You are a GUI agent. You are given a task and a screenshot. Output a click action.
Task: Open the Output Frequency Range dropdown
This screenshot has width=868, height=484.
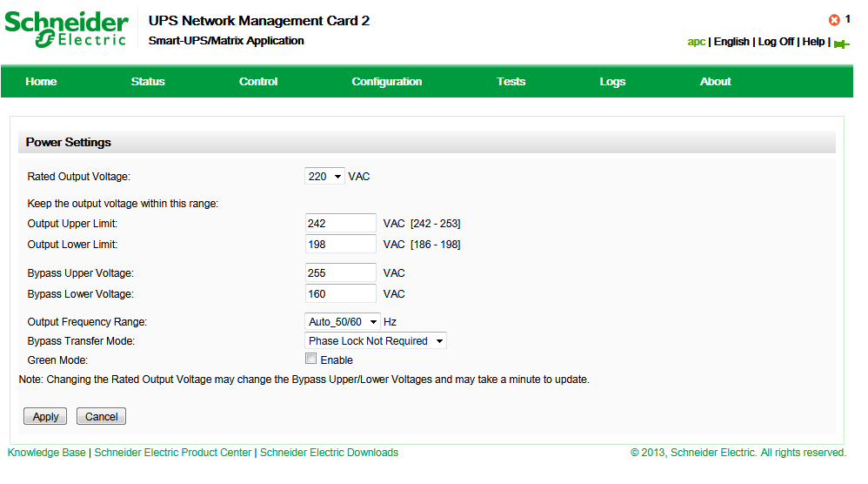(x=342, y=322)
